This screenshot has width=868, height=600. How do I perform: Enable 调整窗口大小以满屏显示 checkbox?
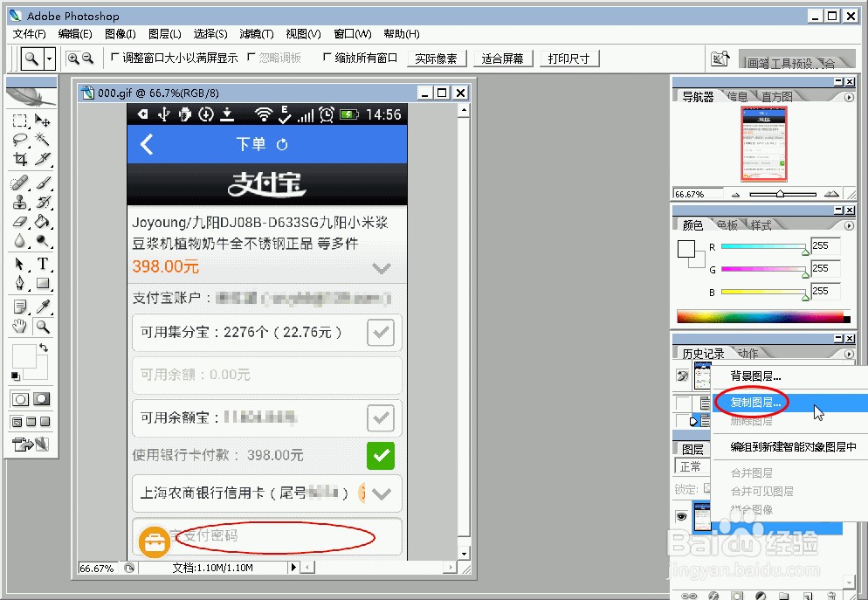115,57
